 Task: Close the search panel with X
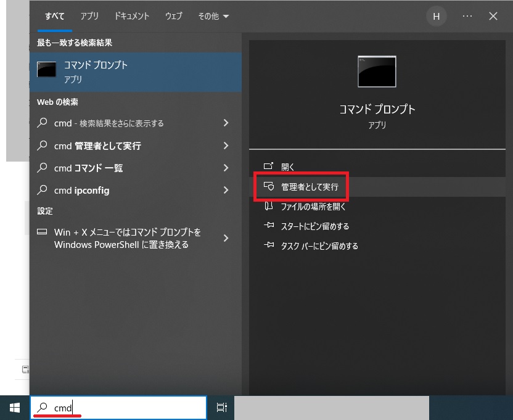tap(493, 17)
